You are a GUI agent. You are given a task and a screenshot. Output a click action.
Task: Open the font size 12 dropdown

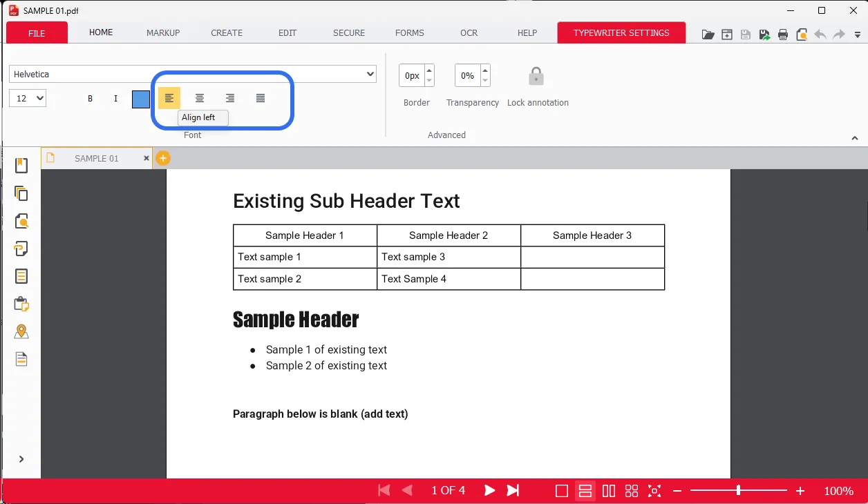[28, 98]
